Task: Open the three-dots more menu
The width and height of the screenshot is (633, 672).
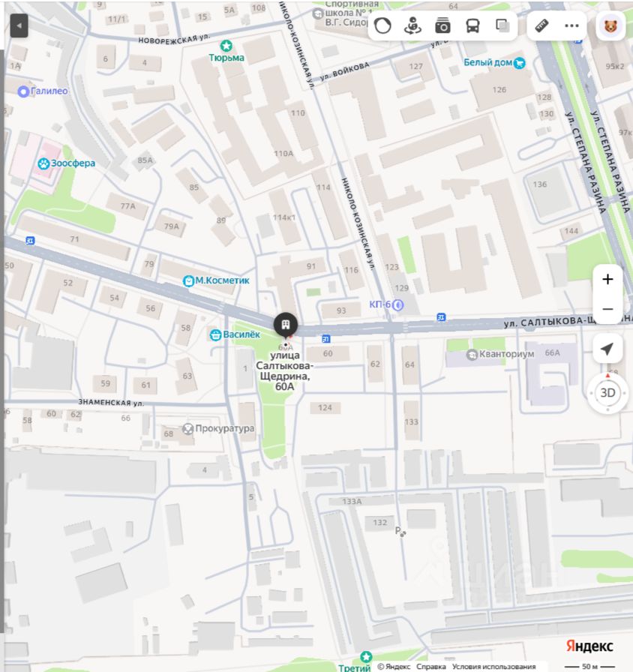Action: tap(571, 25)
